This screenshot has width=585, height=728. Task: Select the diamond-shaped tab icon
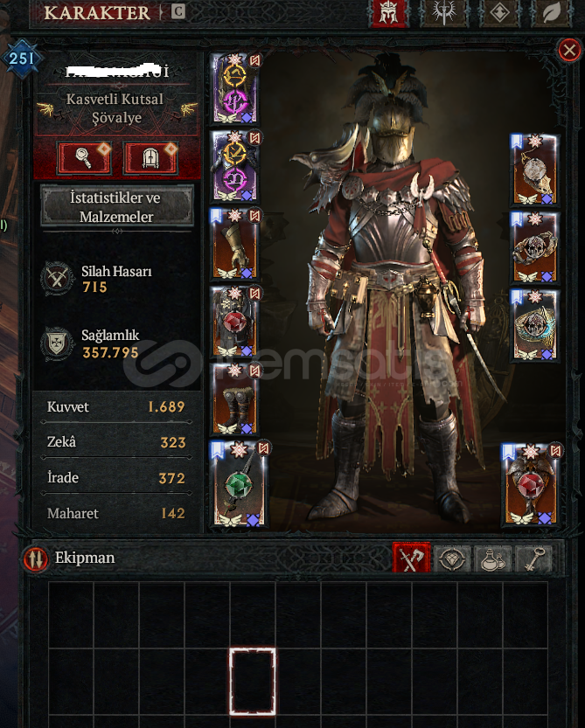pos(499,12)
